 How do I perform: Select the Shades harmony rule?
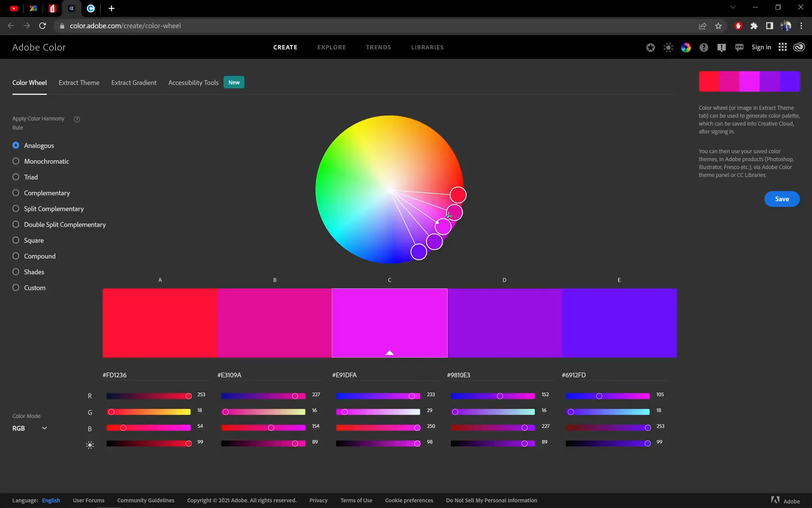point(29,272)
